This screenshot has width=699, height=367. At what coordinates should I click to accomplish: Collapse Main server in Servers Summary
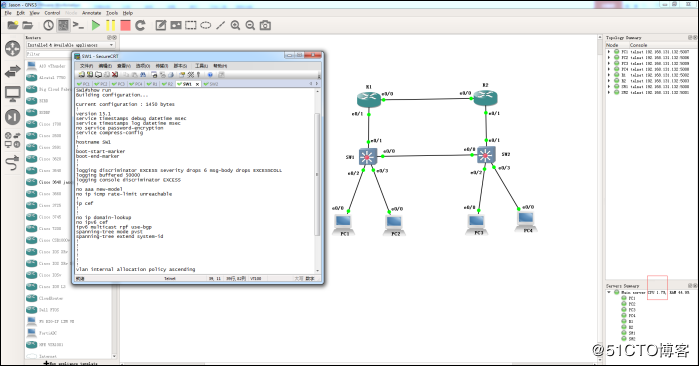pos(609,292)
